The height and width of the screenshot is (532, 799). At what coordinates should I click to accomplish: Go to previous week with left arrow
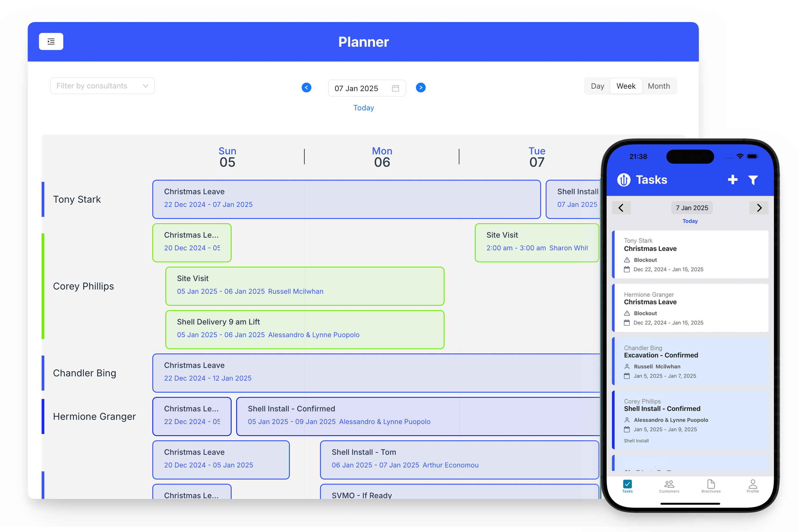tap(306, 87)
